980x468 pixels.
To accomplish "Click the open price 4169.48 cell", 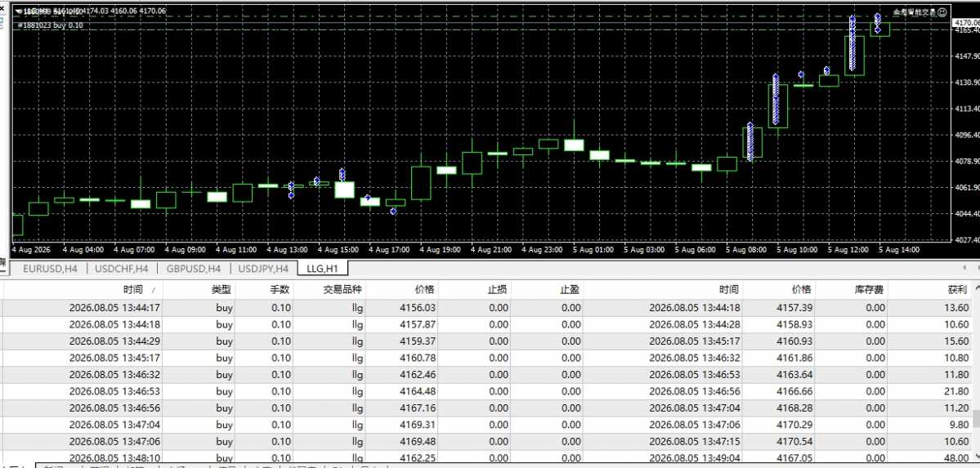I will pyautogui.click(x=418, y=442).
